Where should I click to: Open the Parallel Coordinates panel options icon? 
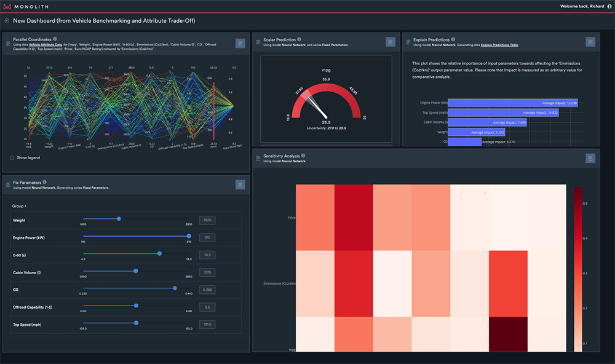click(x=240, y=43)
